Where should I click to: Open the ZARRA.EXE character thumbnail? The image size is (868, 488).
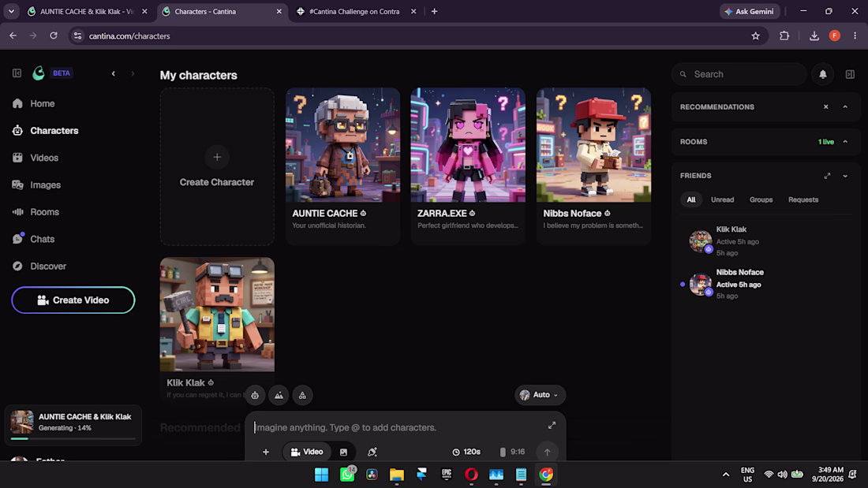(x=468, y=145)
